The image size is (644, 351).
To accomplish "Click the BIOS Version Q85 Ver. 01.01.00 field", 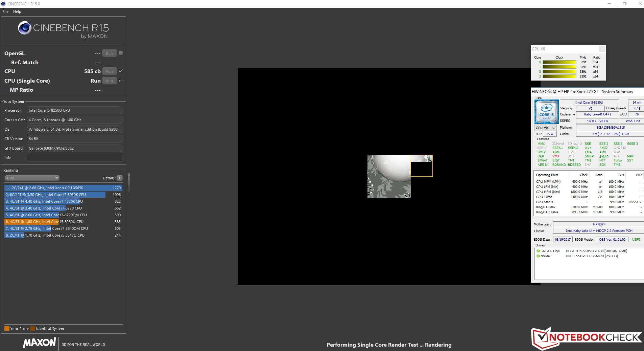I will (612, 240).
